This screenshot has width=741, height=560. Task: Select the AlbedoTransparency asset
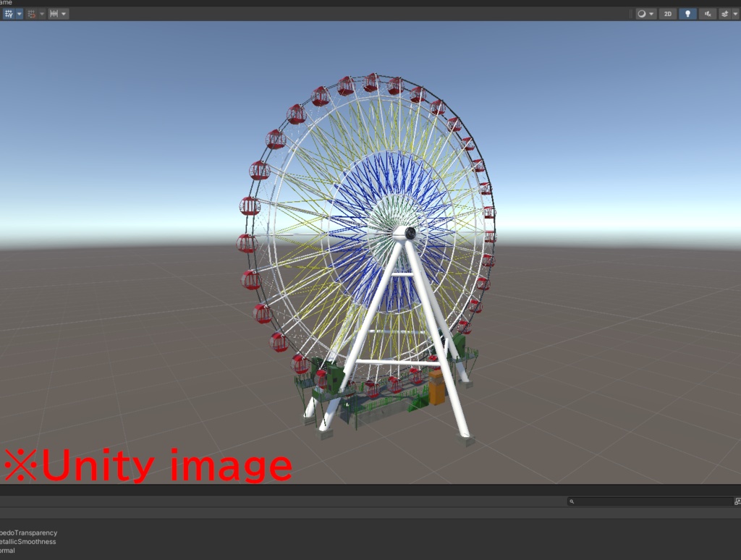coord(29,533)
